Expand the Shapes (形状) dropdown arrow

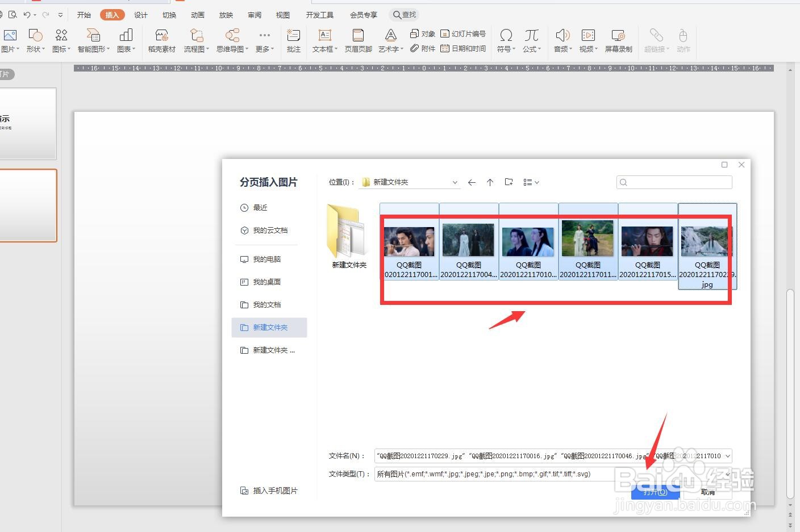coord(44,49)
